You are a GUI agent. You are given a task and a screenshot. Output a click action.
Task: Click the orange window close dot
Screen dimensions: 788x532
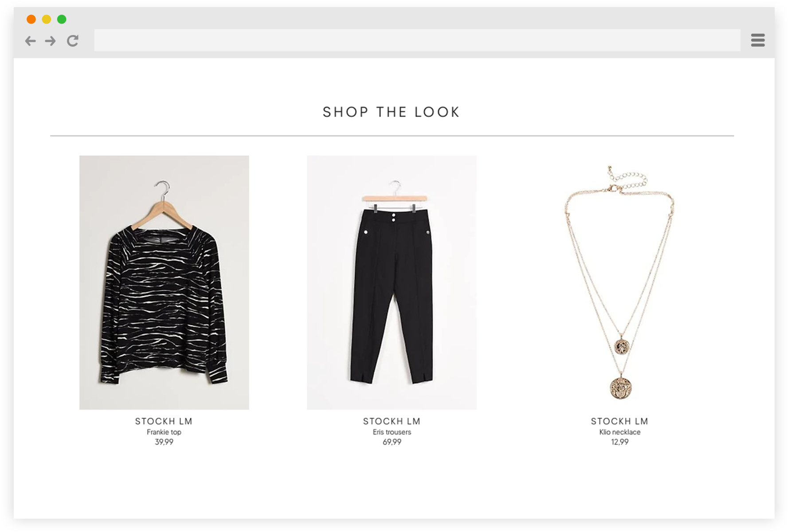click(x=31, y=19)
